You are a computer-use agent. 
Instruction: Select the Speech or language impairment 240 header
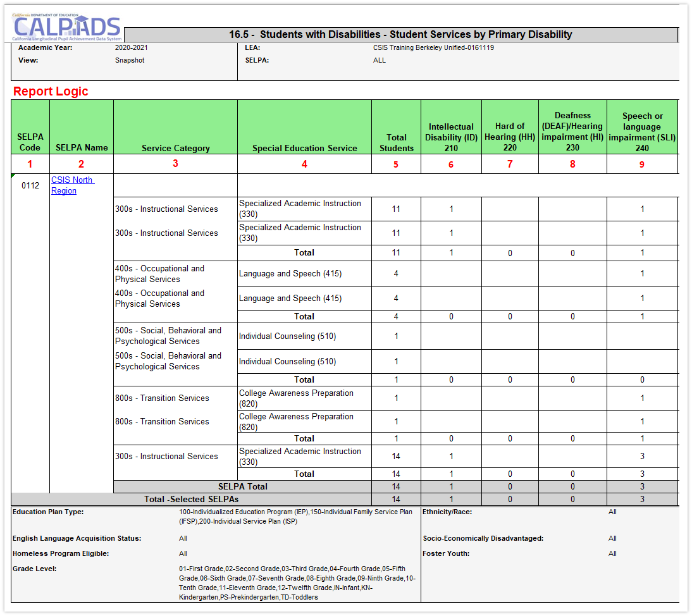642,132
